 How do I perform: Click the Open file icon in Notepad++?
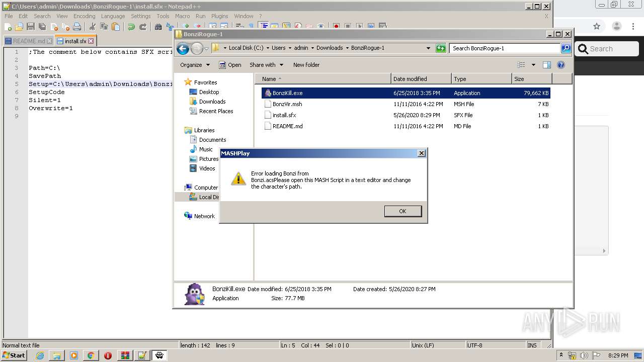tap(19, 27)
